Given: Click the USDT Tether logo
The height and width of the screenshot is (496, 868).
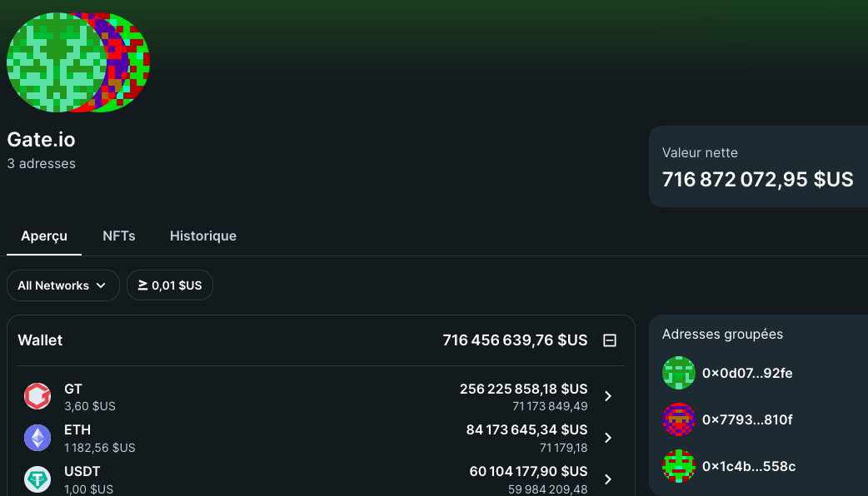Looking at the screenshot, I should click(37, 479).
